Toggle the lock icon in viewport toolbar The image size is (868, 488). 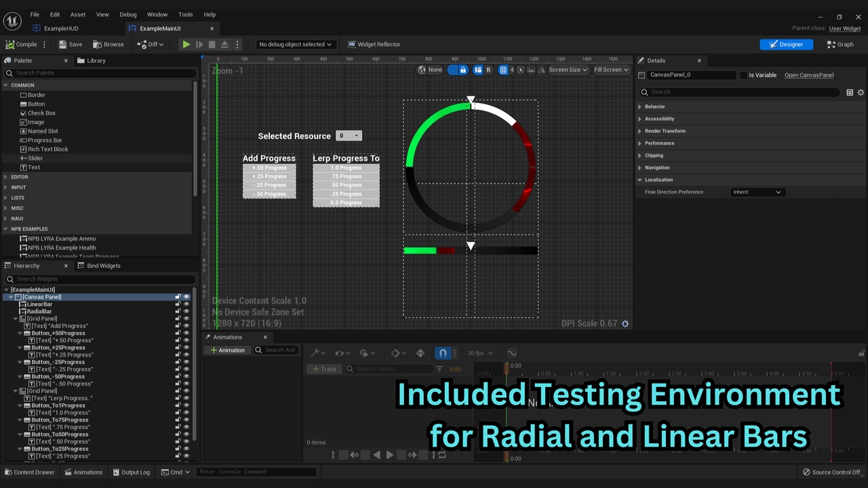463,70
